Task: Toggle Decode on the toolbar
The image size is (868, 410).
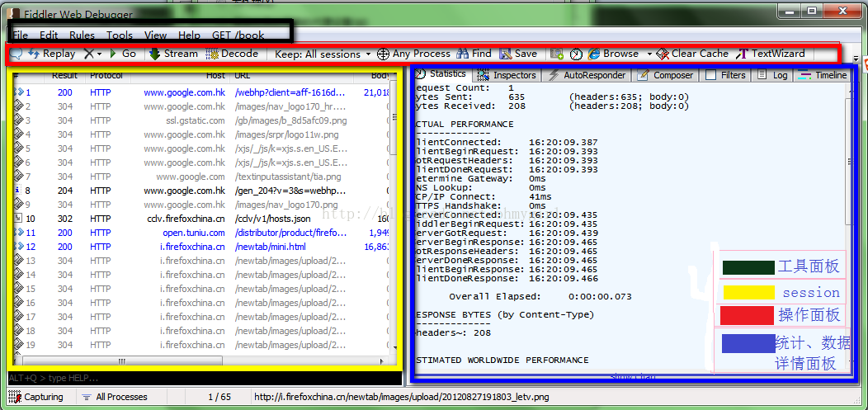Action: (232, 54)
